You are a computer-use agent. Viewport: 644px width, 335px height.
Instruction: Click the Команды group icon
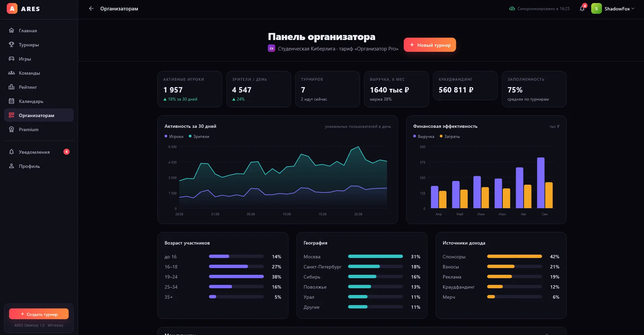11,73
